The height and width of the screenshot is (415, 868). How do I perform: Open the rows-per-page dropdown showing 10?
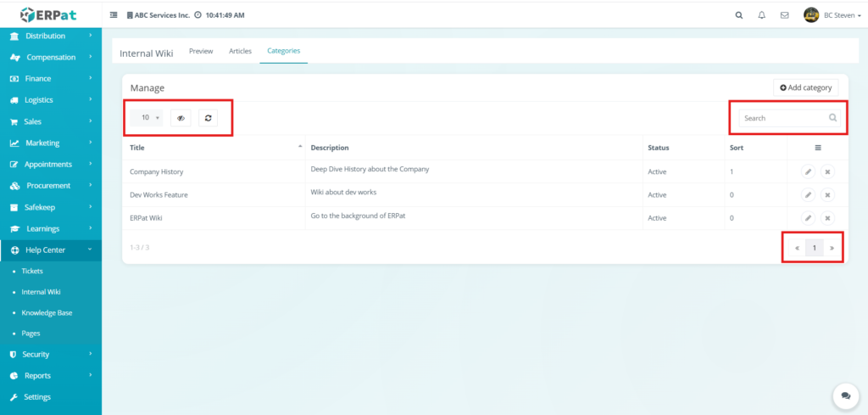tap(149, 118)
